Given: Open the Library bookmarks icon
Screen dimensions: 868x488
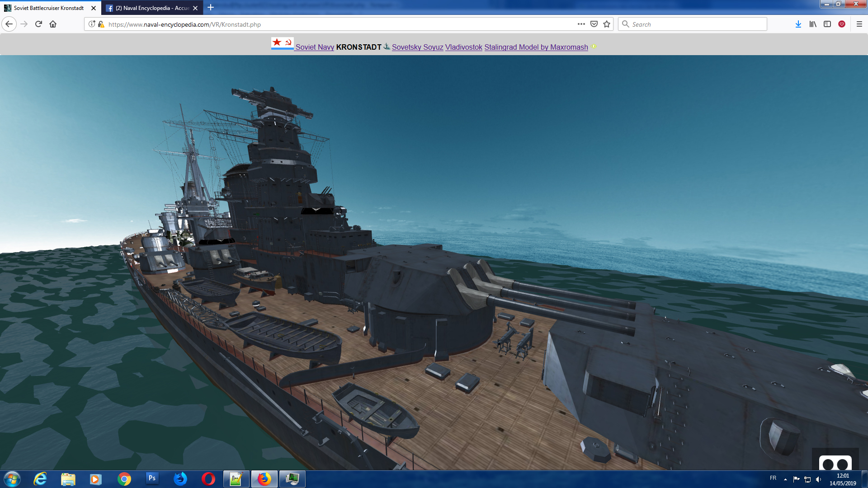Looking at the screenshot, I should click(x=813, y=24).
